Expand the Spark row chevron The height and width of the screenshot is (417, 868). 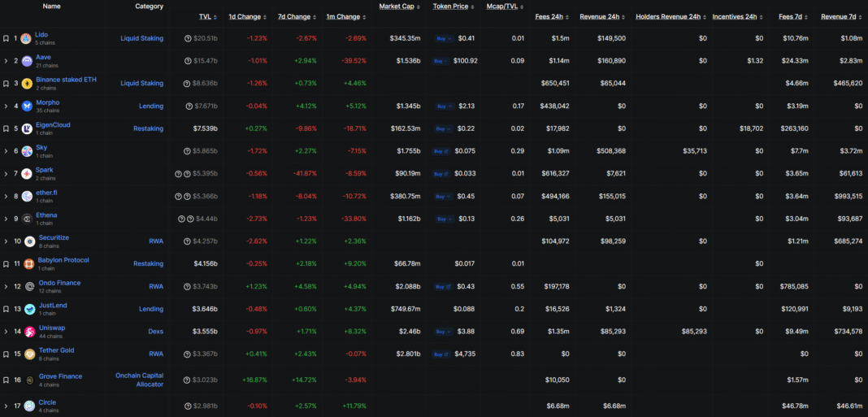click(6, 174)
